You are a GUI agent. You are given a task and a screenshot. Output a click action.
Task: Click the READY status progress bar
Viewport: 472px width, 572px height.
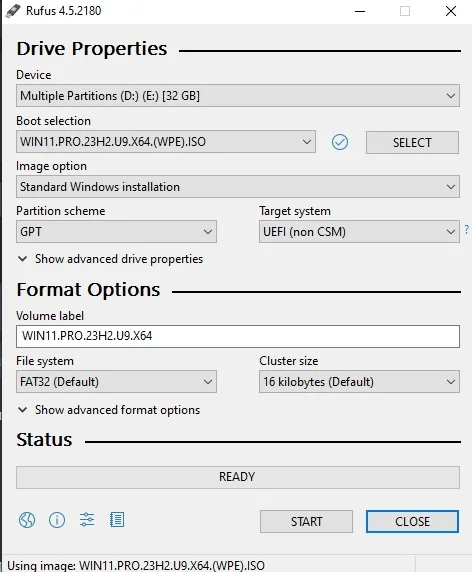(x=238, y=477)
